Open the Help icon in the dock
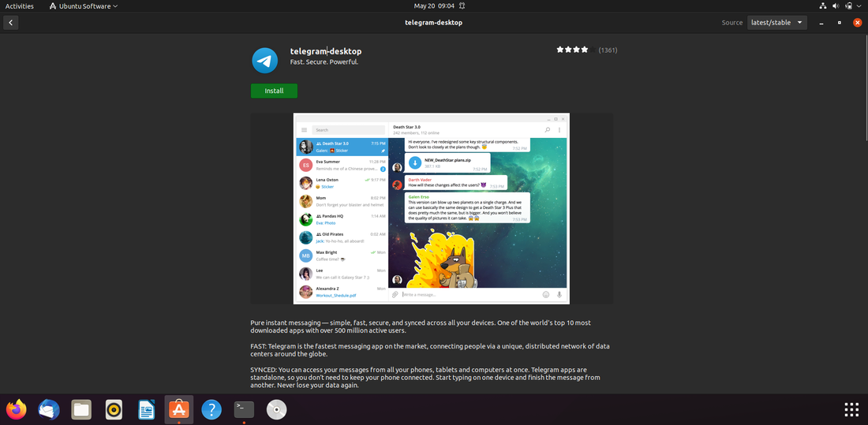 (x=211, y=409)
